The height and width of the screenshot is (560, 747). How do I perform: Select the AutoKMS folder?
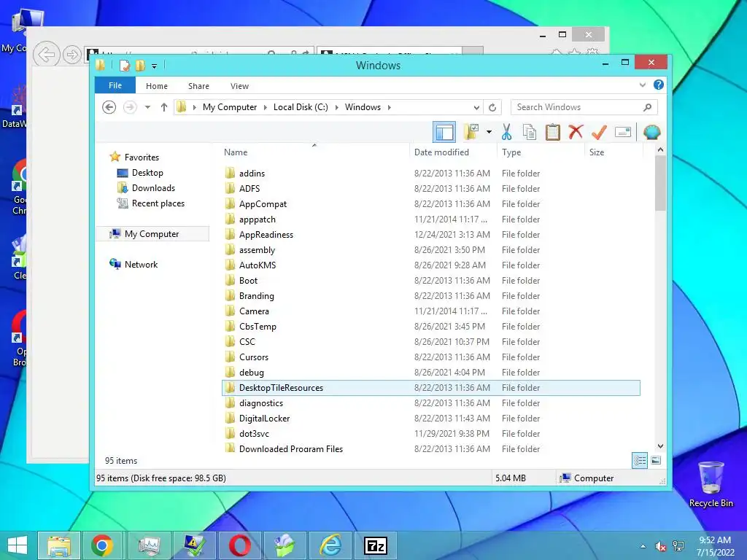(430, 265)
